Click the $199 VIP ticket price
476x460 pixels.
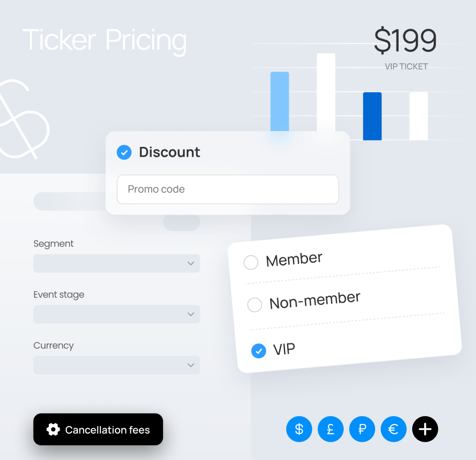tap(405, 40)
